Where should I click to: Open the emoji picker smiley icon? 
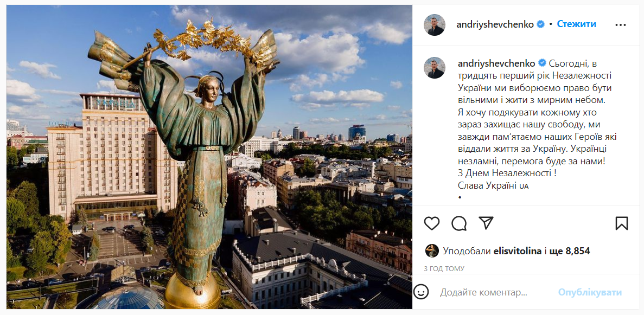tap(421, 292)
